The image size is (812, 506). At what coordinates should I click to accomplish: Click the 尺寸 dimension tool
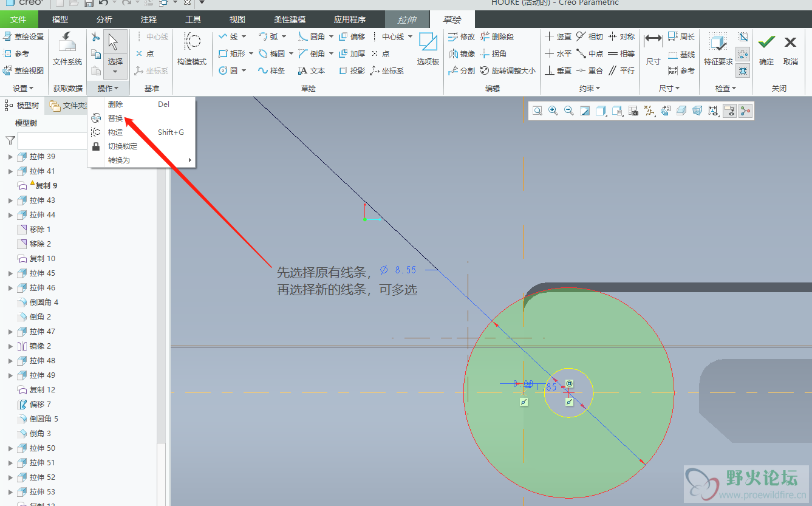pyautogui.click(x=653, y=49)
